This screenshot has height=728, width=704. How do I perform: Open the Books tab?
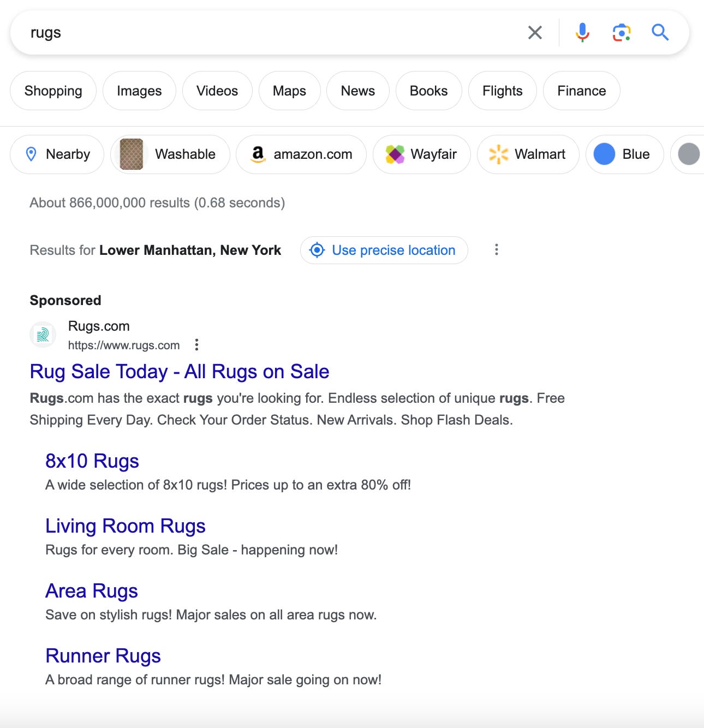429,91
